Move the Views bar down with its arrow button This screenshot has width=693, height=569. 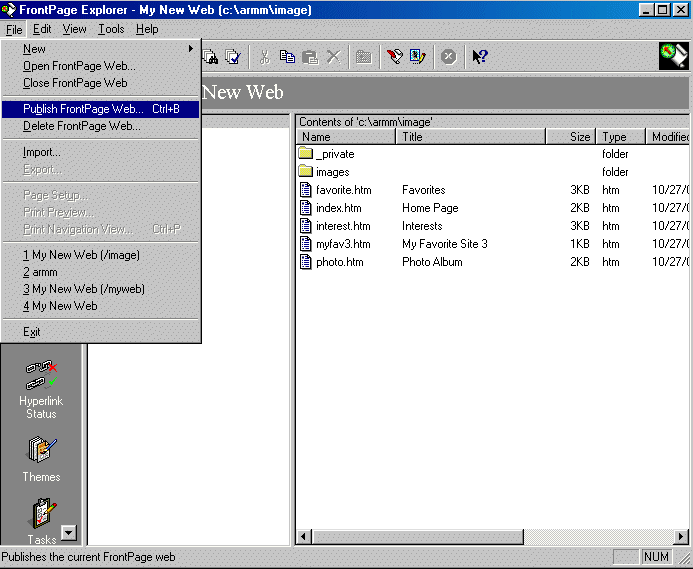pyautogui.click(x=69, y=533)
